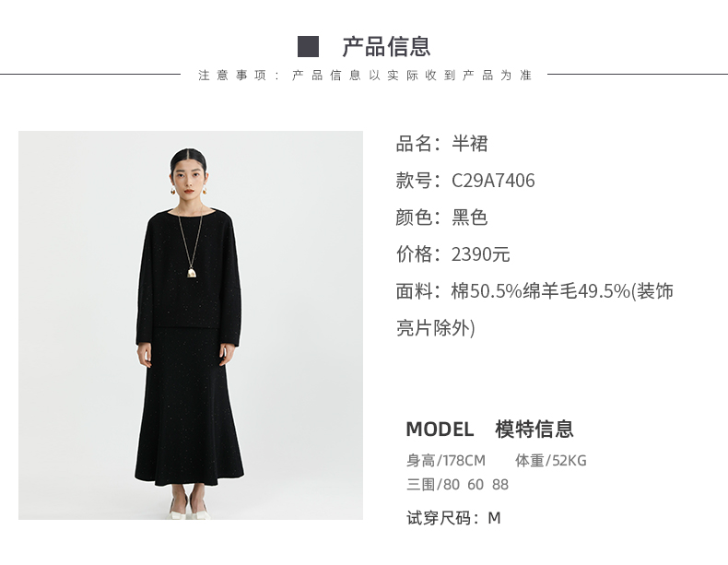Image resolution: width=728 pixels, height=565 pixels.
Task: Click the dark square icon beside 产品信息
Action: pos(308,47)
